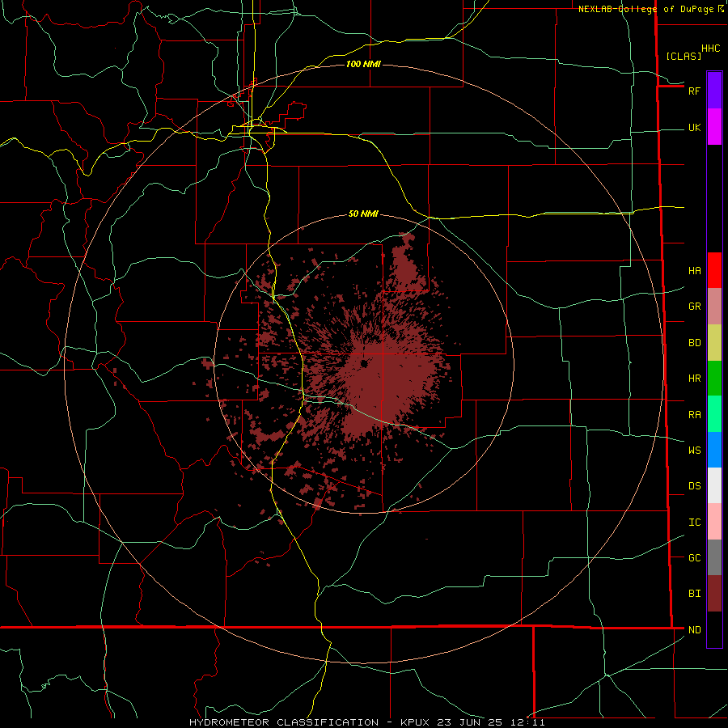Viewport: 728px width, 728px height.
Task: Click the red HA legend swatch
Action: (x=714, y=270)
